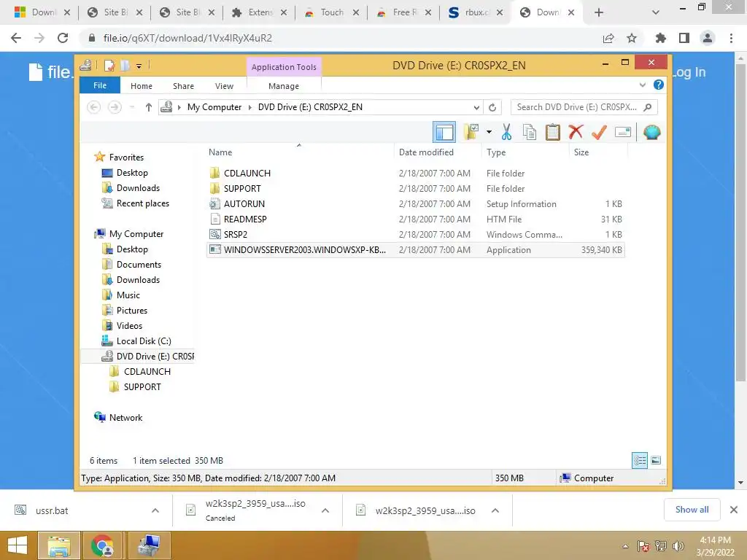
Task: Click the Search DVD Drive input field
Action: click(x=584, y=107)
